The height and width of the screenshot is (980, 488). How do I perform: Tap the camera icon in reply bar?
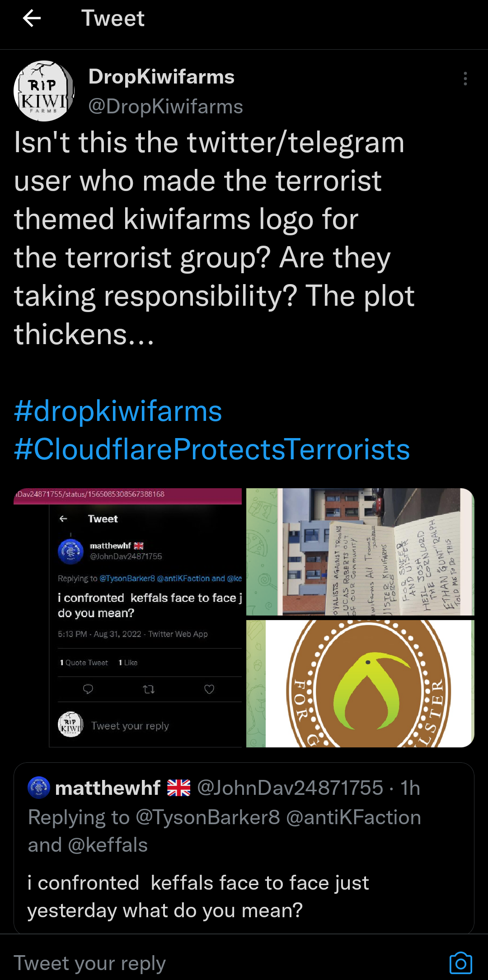point(460,963)
